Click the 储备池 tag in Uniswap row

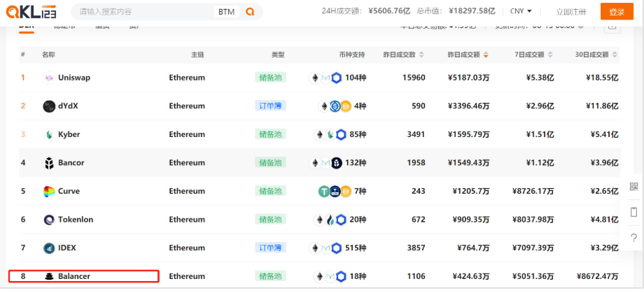click(271, 77)
